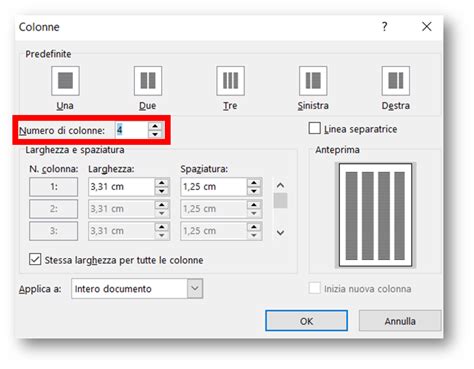Enable the Linea separatrice checkbox
Screen dimensions: 474x369
[315, 128]
